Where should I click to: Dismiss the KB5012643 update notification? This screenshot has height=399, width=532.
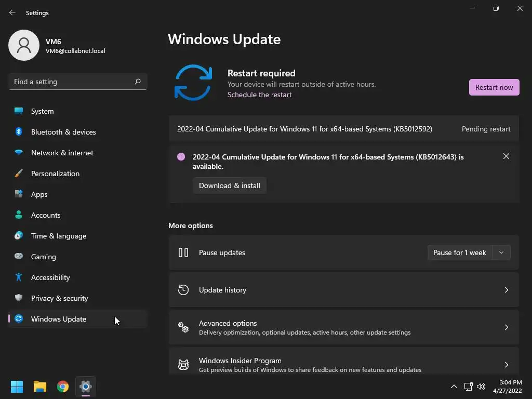(x=506, y=156)
